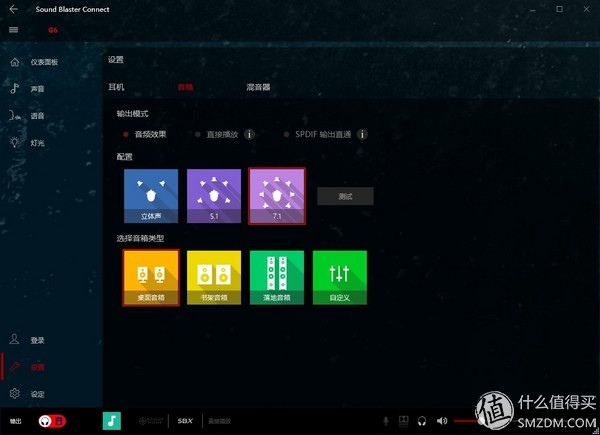Choose 书架音箱 bookshelf speaker type
This screenshot has height=435, width=600.
pos(214,278)
